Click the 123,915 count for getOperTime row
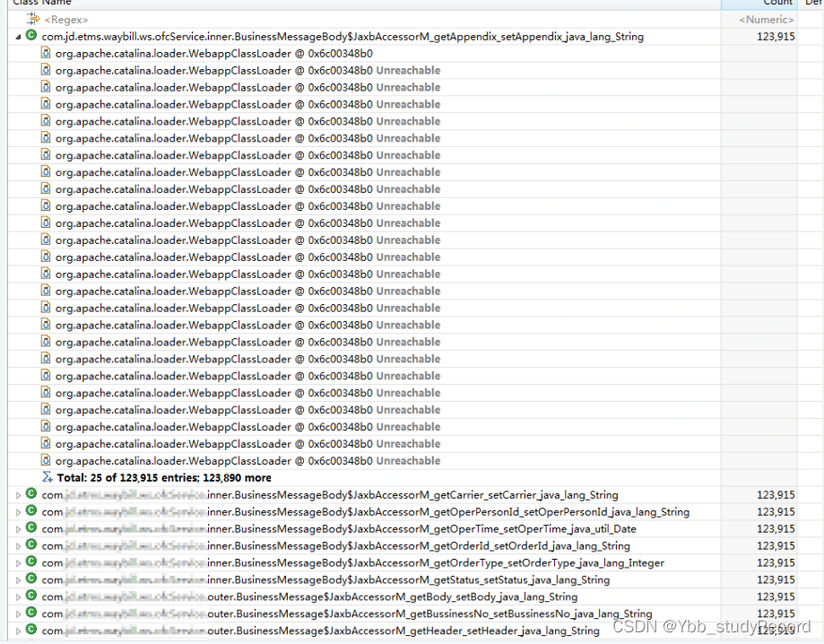The height and width of the screenshot is (644, 824). [x=776, y=529]
